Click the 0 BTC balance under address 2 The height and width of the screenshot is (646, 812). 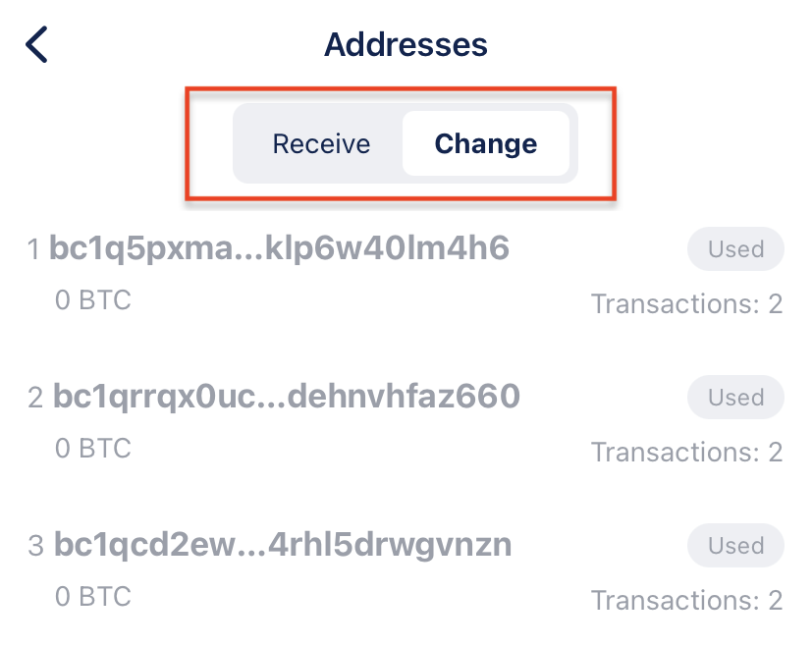(93, 449)
